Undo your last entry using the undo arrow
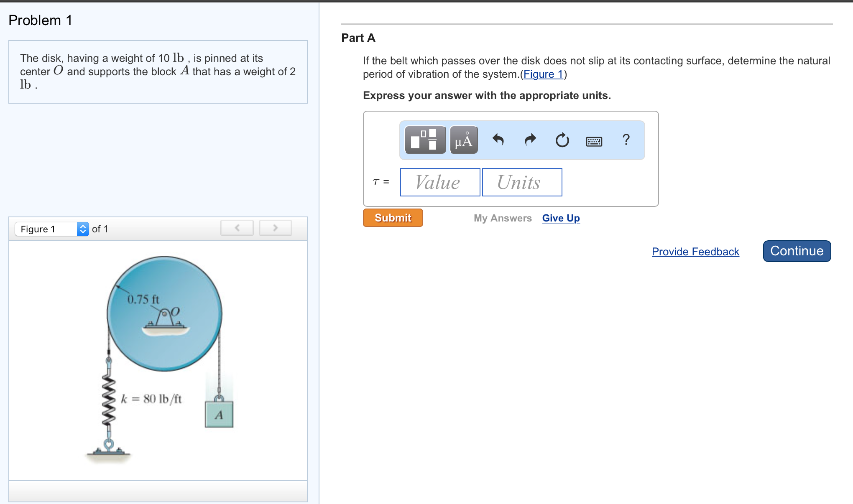Screen dimensions: 853x504 tap(498, 140)
